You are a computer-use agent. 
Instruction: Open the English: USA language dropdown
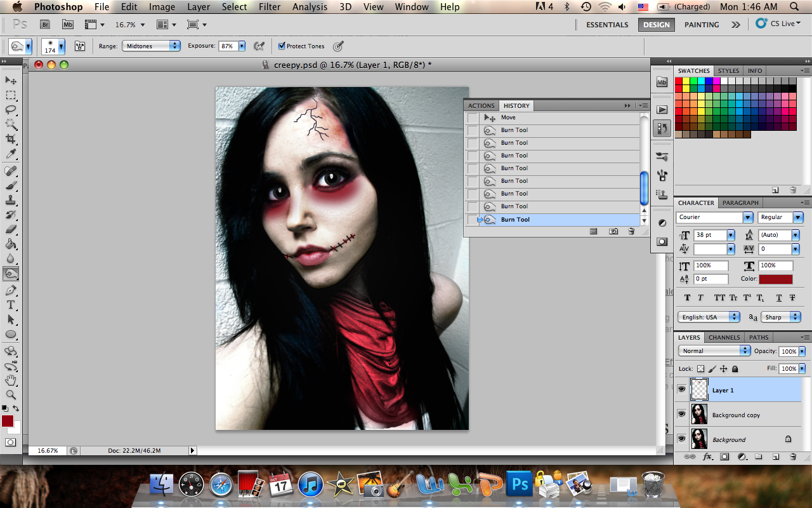pos(709,317)
